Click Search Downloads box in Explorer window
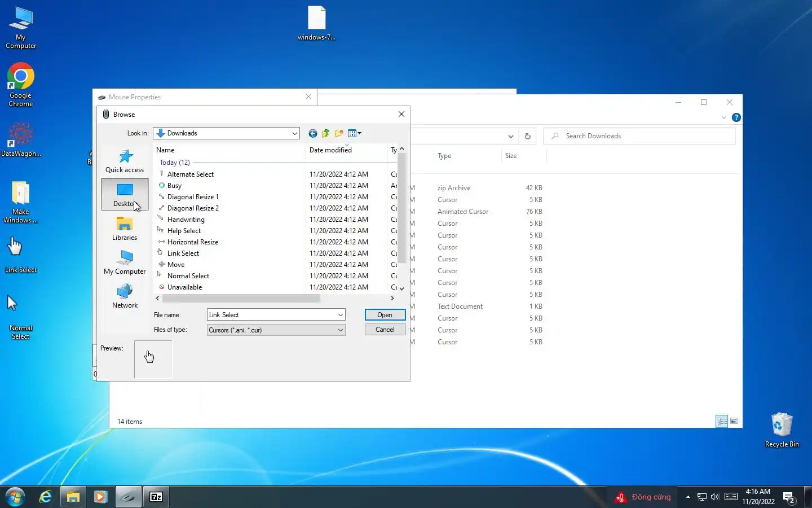 point(639,136)
